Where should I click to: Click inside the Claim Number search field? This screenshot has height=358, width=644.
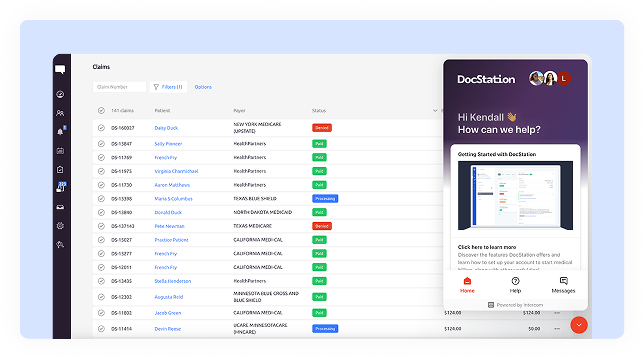tap(119, 87)
